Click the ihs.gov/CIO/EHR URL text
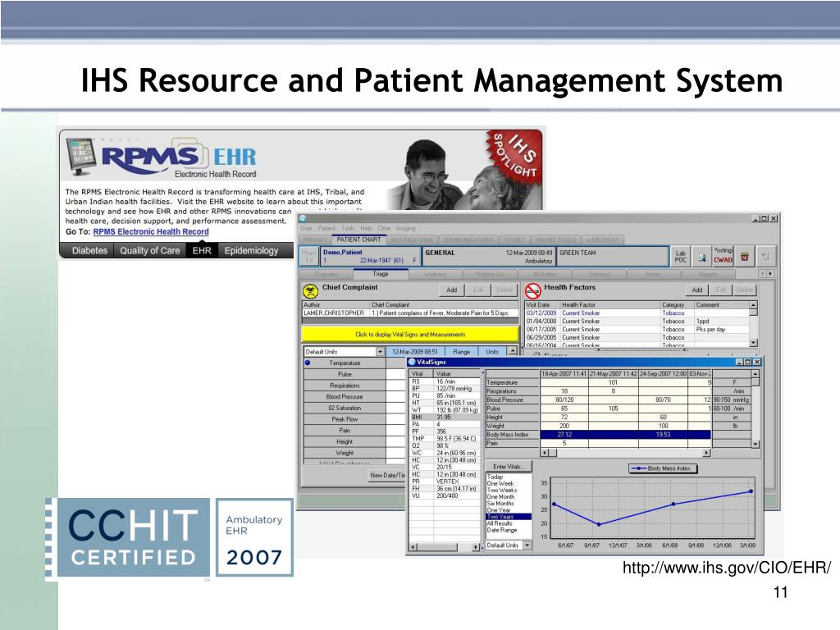The image size is (840, 630). [727, 568]
